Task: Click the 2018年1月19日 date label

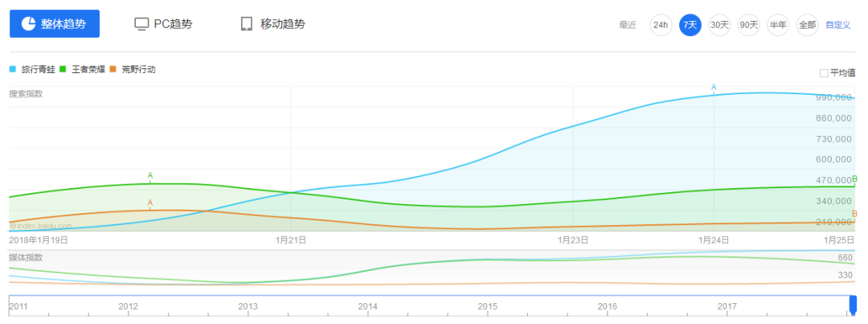Action: 39,240
